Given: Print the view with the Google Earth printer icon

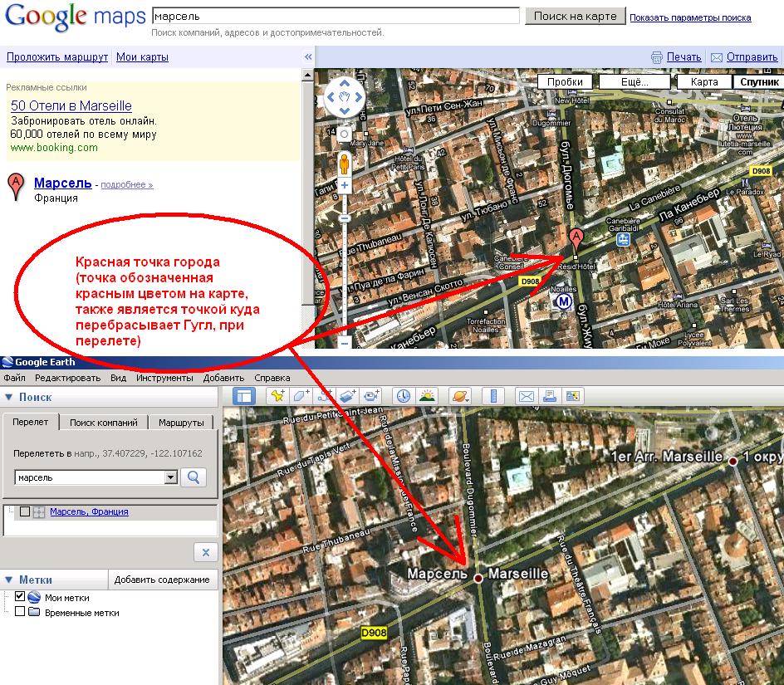Looking at the screenshot, I should pos(550,396).
